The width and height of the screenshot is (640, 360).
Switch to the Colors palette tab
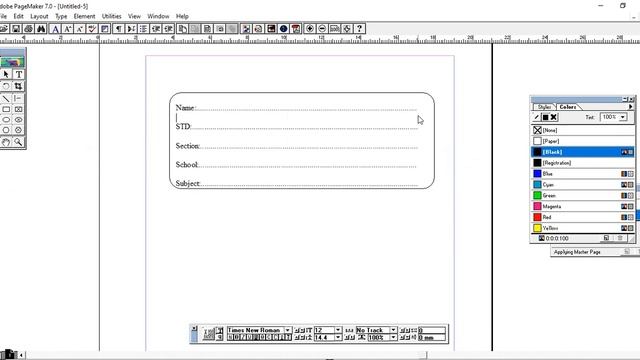tap(568, 107)
